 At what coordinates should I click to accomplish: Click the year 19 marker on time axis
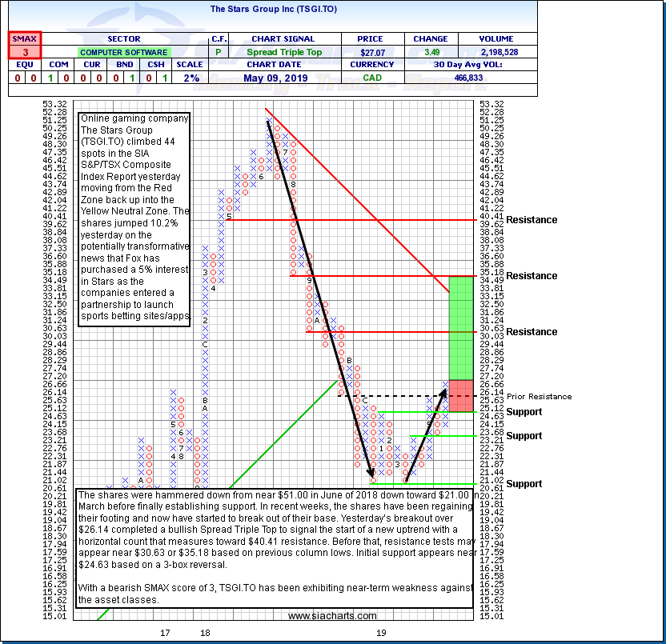pyautogui.click(x=383, y=633)
